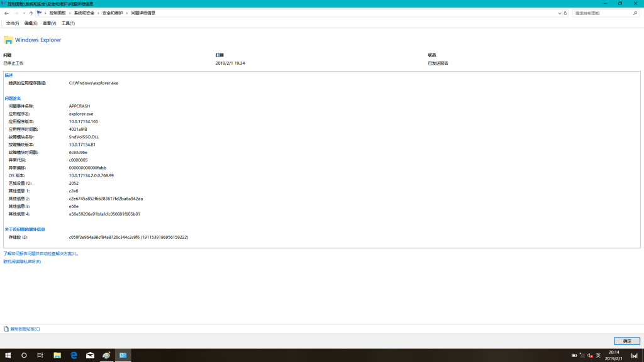Open the 工具(T) menu

68,23
